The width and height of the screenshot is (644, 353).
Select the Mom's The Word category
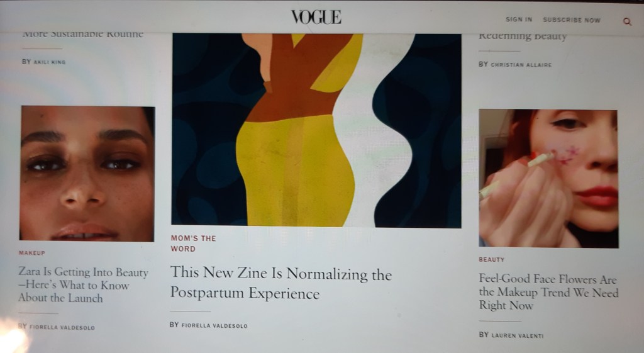(x=193, y=244)
